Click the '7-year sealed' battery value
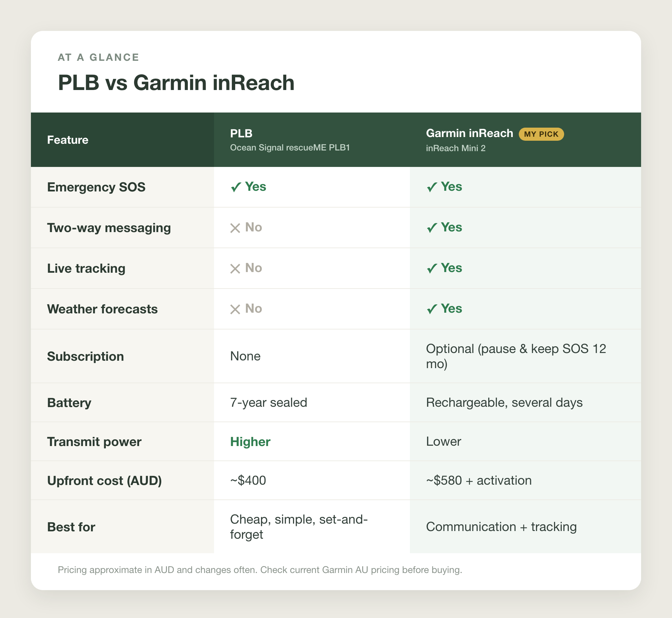Viewport: 672px width, 618px height. [268, 402]
